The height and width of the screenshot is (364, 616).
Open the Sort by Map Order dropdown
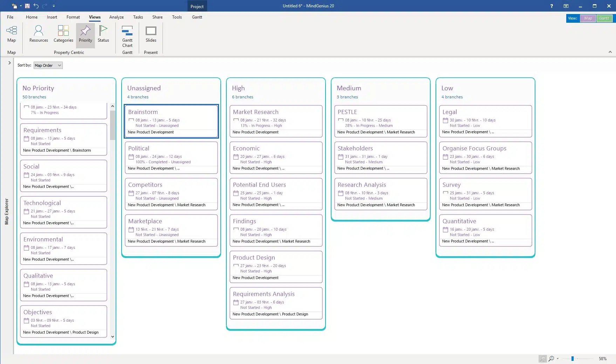(x=48, y=65)
